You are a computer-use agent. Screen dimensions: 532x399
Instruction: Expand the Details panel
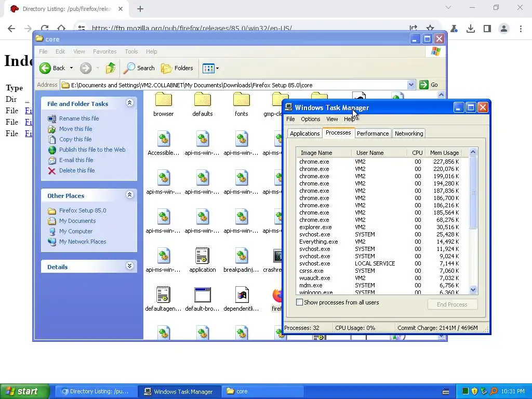click(x=129, y=265)
